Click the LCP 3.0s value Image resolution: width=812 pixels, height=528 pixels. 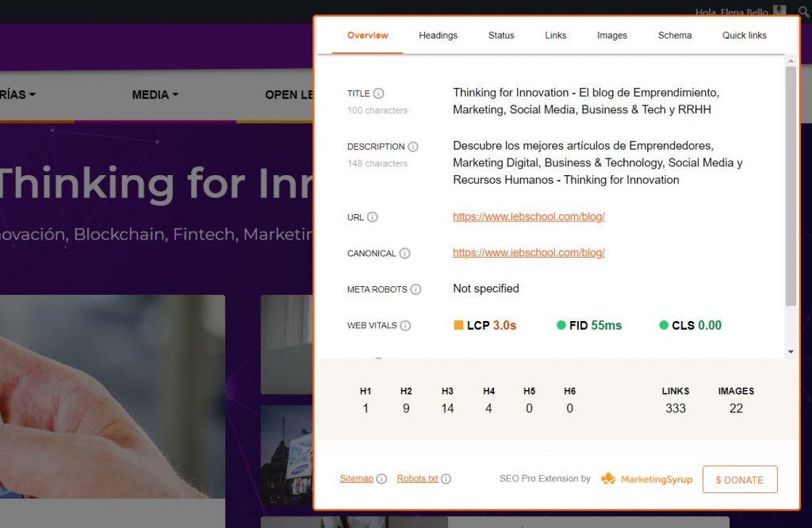pos(504,325)
